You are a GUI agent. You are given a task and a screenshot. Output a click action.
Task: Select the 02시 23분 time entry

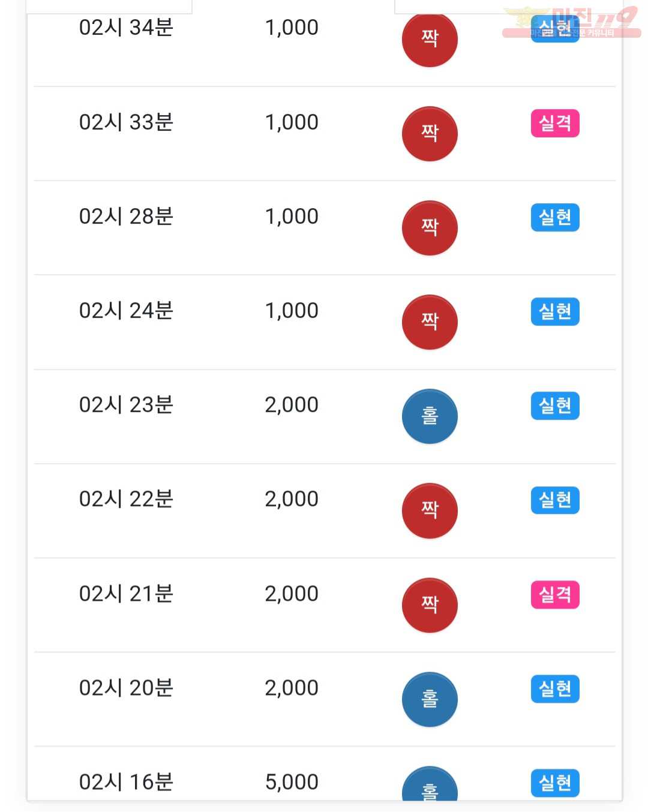126,405
